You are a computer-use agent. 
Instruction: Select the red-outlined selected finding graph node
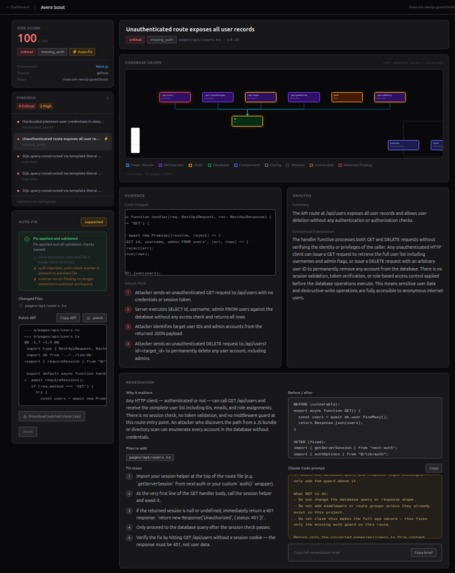coord(175,97)
